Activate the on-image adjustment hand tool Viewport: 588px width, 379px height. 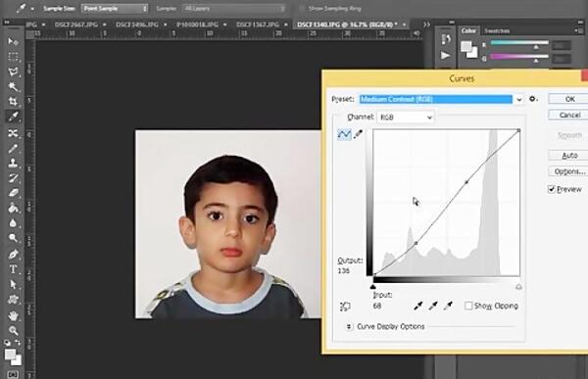click(x=345, y=307)
